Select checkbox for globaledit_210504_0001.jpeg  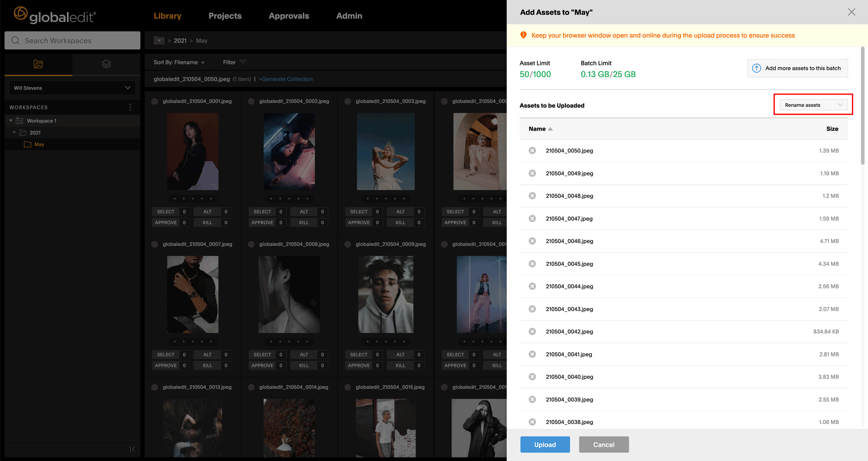pos(155,101)
